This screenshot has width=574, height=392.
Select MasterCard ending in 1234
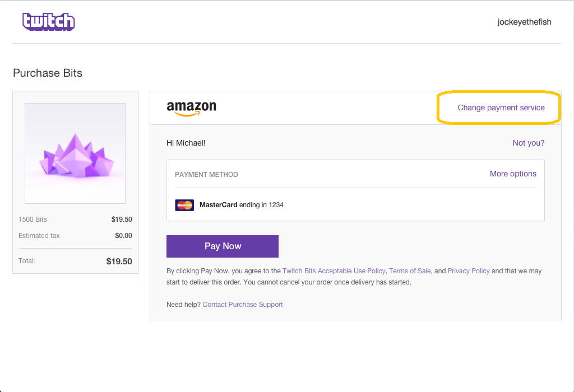pos(241,205)
